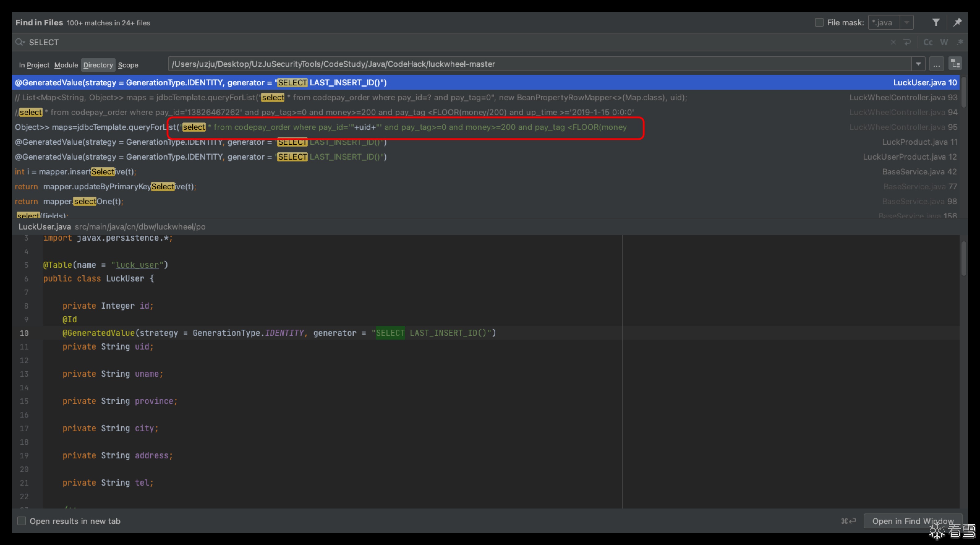Viewport: 980px width, 545px height.
Task: Toggle whole Words (W) search option
Action: click(x=944, y=42)
